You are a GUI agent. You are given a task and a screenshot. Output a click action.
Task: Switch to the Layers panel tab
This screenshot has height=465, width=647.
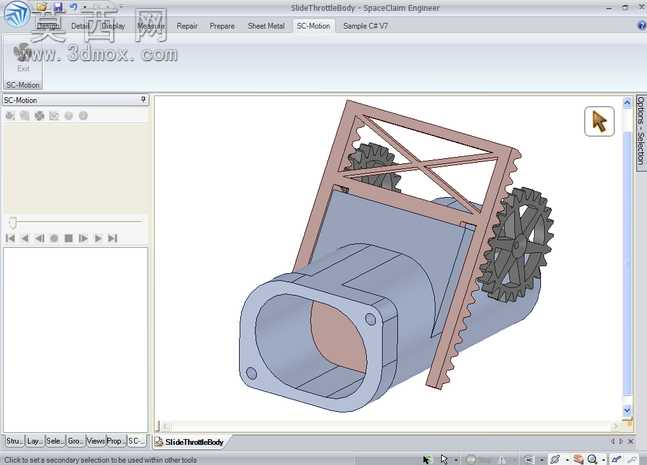[35, 441]
